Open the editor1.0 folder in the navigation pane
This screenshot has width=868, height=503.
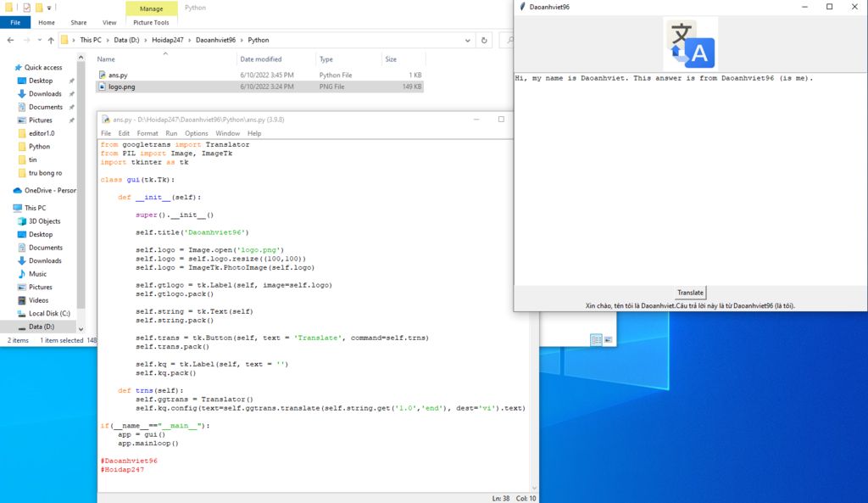pyautogui.click(x=42, y=133)
